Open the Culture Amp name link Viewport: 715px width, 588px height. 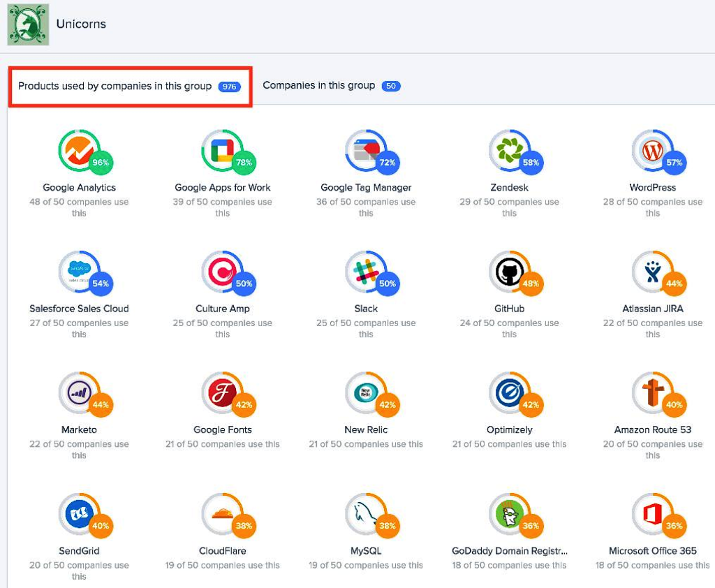223,309
